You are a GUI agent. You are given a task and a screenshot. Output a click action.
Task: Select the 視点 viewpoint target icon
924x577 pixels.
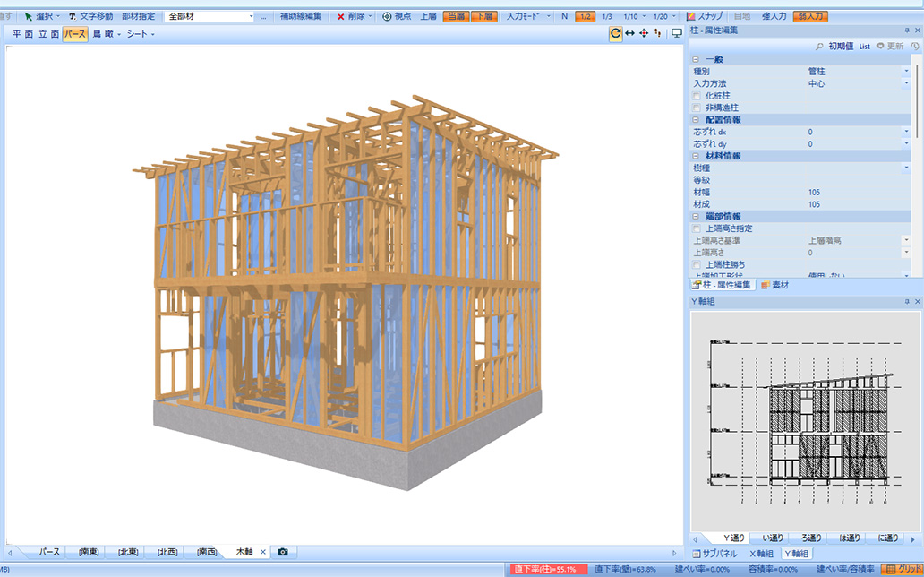[x=387, y=16]
